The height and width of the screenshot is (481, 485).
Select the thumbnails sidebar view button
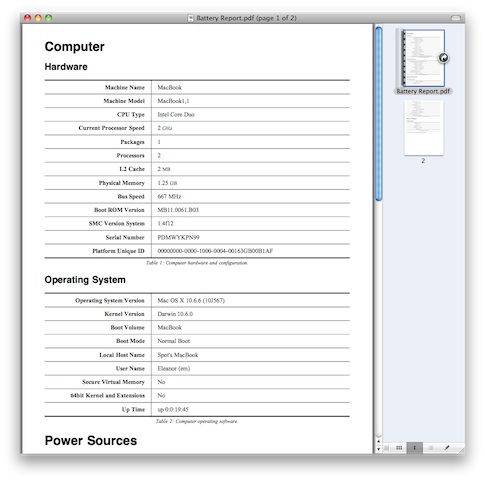[415, 448]
